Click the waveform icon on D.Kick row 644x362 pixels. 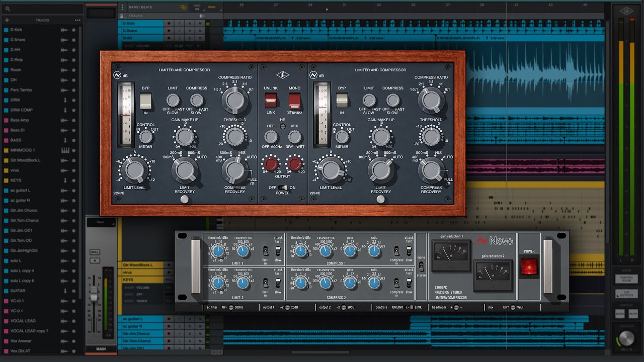click(x=64, y=30)
